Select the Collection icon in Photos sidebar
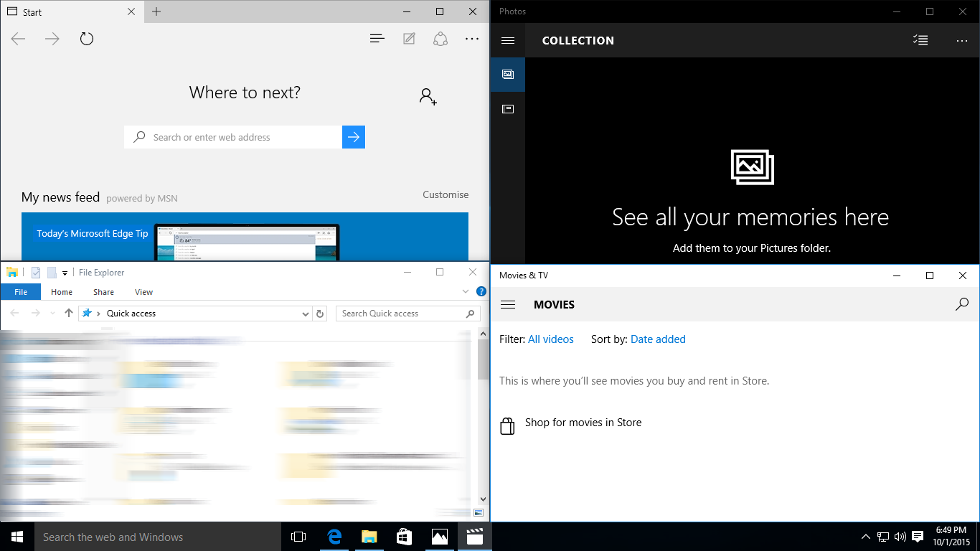This screenshot has width=980, height=551. coord(508,75)
